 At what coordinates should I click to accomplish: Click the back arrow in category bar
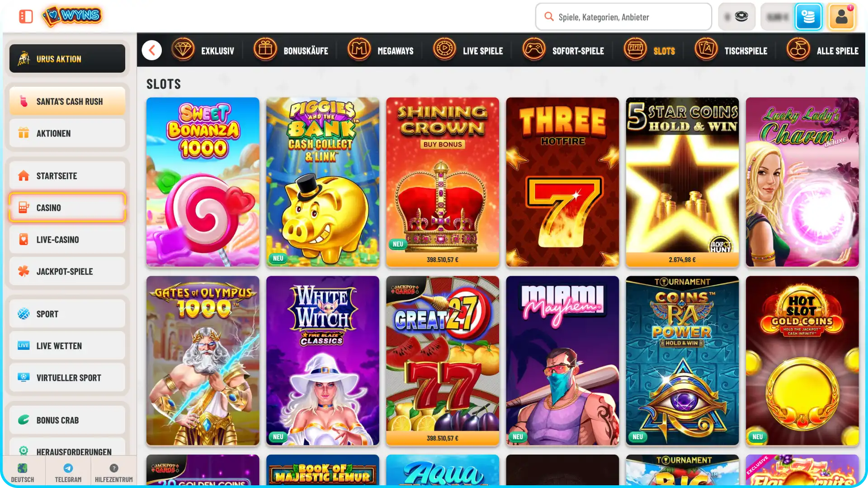coord(152,50)
